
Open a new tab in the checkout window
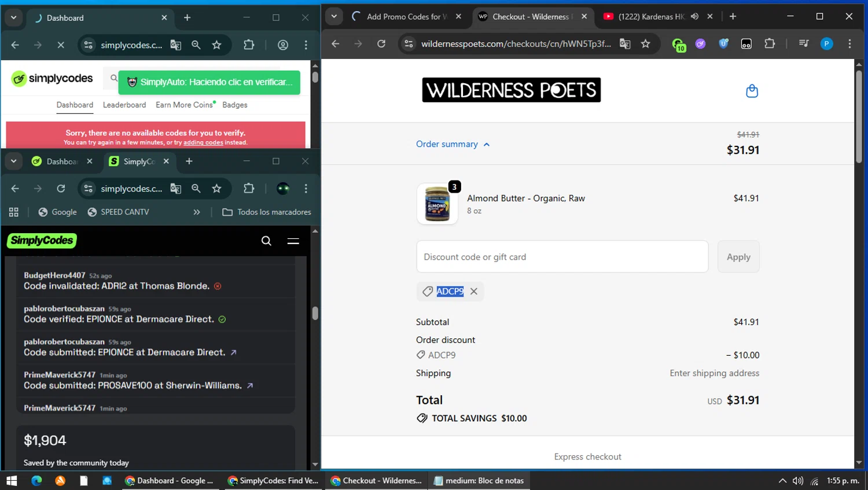[x=733, y=17]
